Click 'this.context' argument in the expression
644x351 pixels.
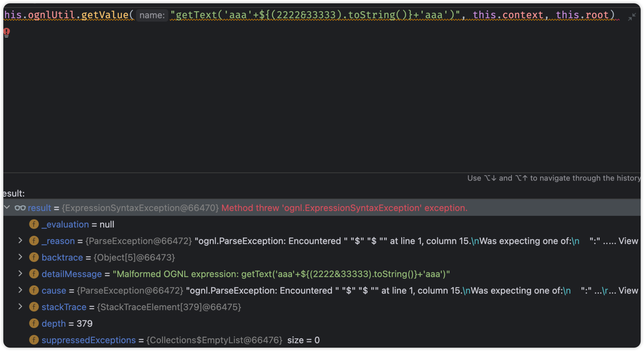tap(508, 15)
